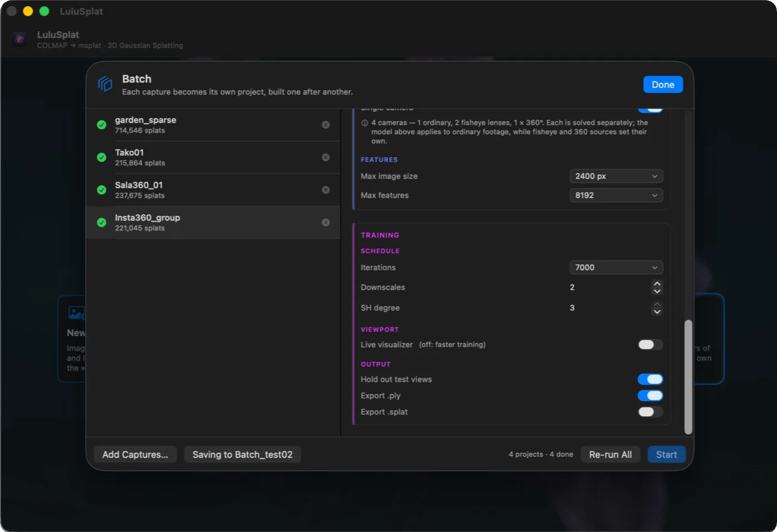Click the LuluSplat app logo in title area
Image resolution: width=777 pixels, height=532 pixels.
click(x=19, y=39)
